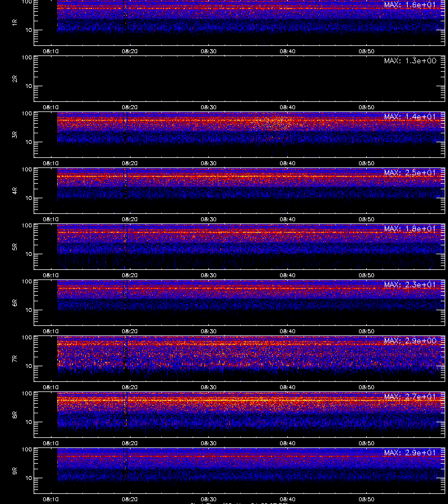Click the empty 2R spectrogram plot area
Screen dimensions: 448x504
[239, 79]
